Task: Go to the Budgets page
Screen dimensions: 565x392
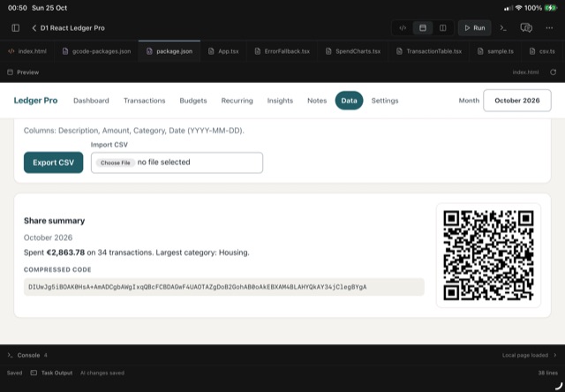Action: click(193, 101)
